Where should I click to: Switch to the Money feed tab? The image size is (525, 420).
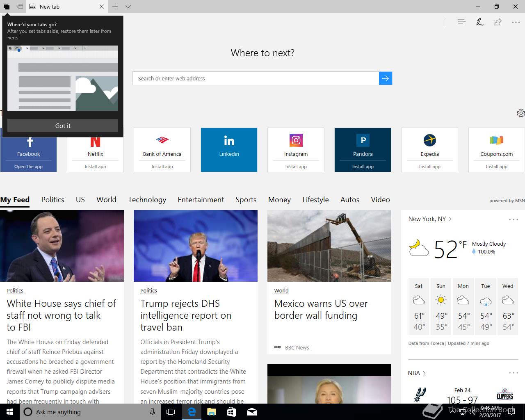click(279, 200)
